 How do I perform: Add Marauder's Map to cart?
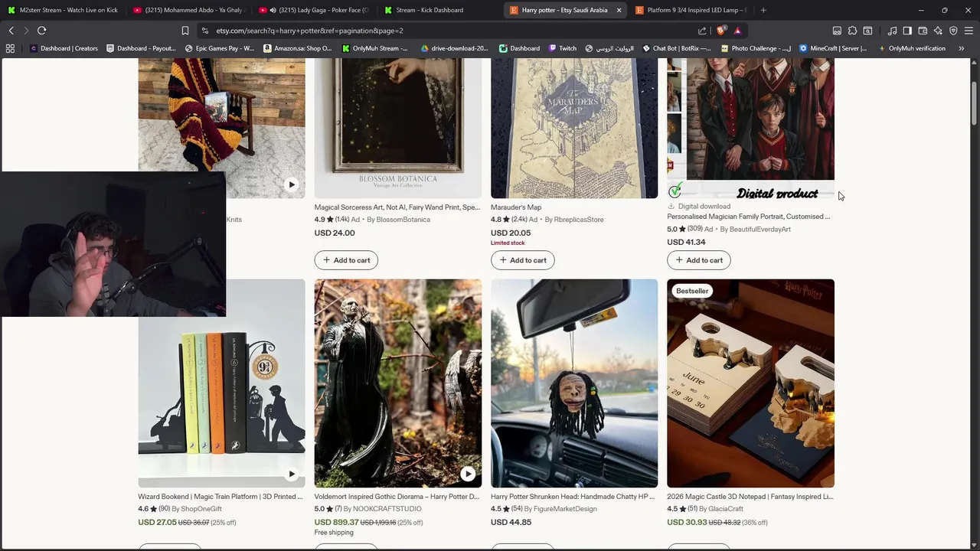522,260
